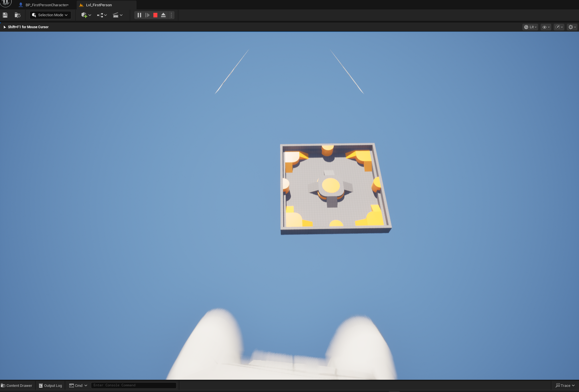The width and height of the screenshot is (579, 392).
Task: Stop the play session with the red button
Action: click(155, 15)
